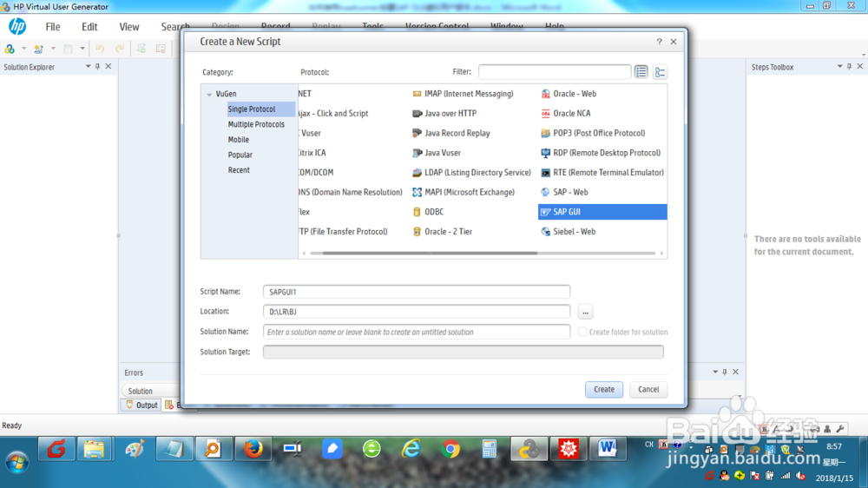Choose RTE (Remote Terminal Emulator)
The height and width of the screenshot is (488, 868).
[x=602, y=172]
